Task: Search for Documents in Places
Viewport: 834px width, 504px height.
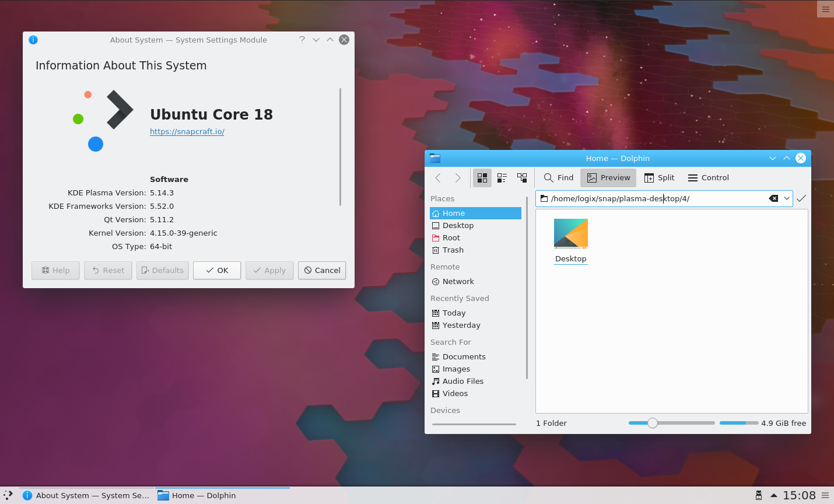Action: click(x=475, y=357)
